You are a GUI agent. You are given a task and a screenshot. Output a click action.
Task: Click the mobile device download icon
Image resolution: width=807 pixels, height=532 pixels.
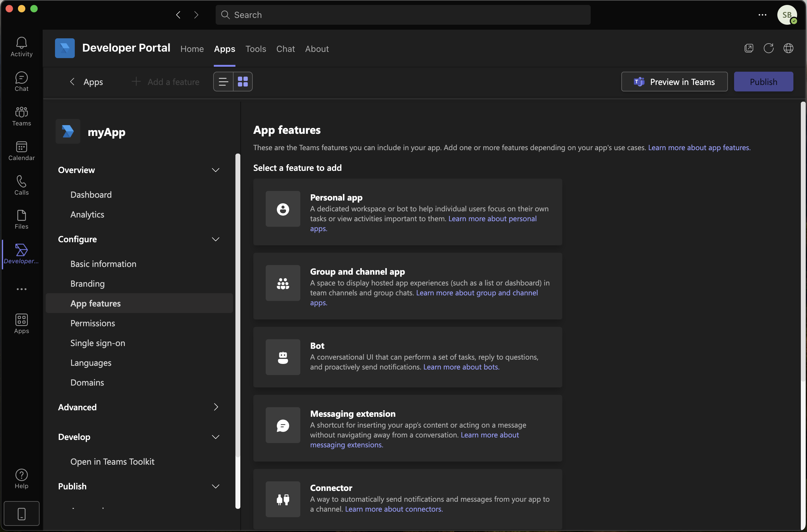coord(21,514)
